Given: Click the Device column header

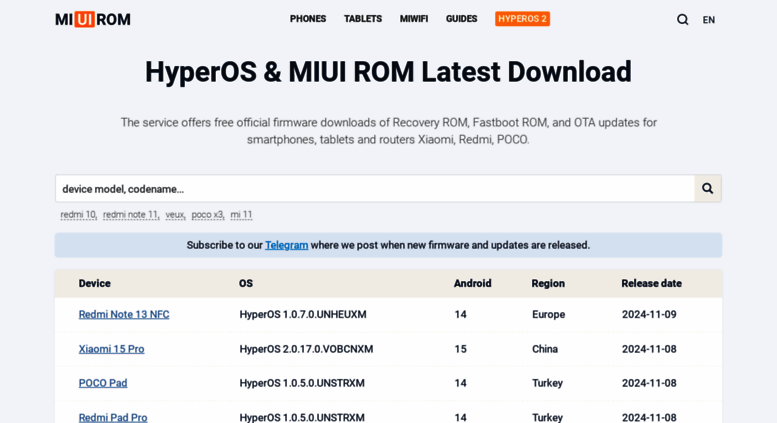Looking at the screenshot, I should click(x=95, y=283).
